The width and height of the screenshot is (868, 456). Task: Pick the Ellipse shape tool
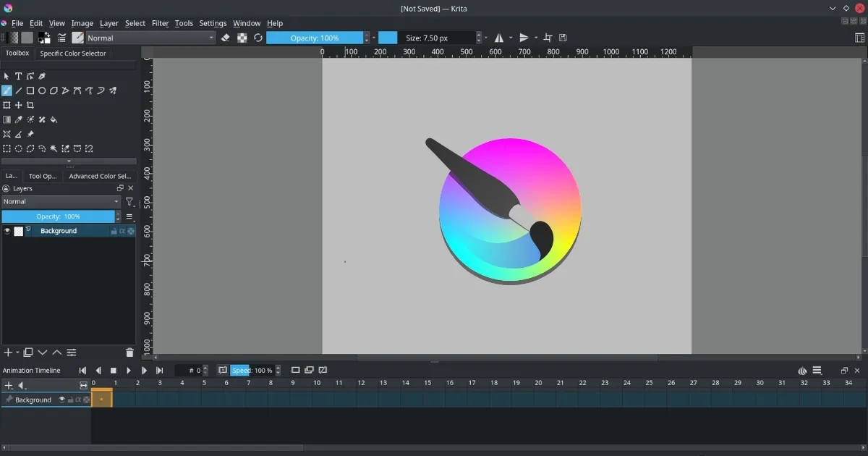42,90
